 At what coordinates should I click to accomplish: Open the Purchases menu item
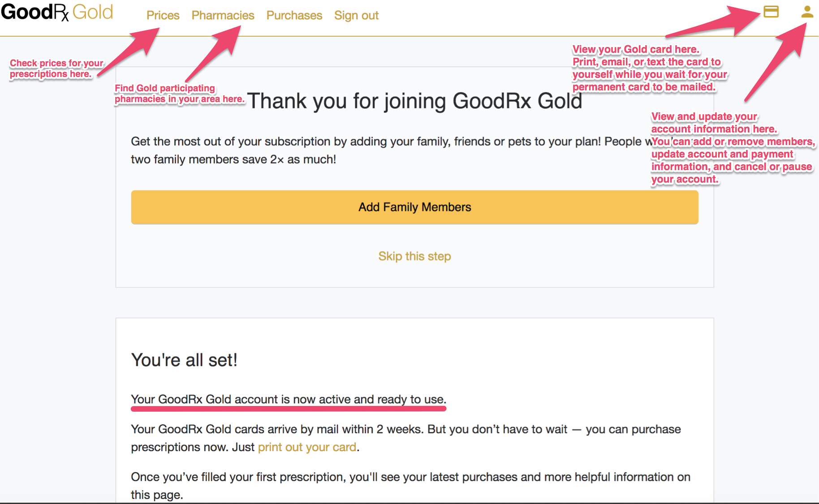coord(294,15)
